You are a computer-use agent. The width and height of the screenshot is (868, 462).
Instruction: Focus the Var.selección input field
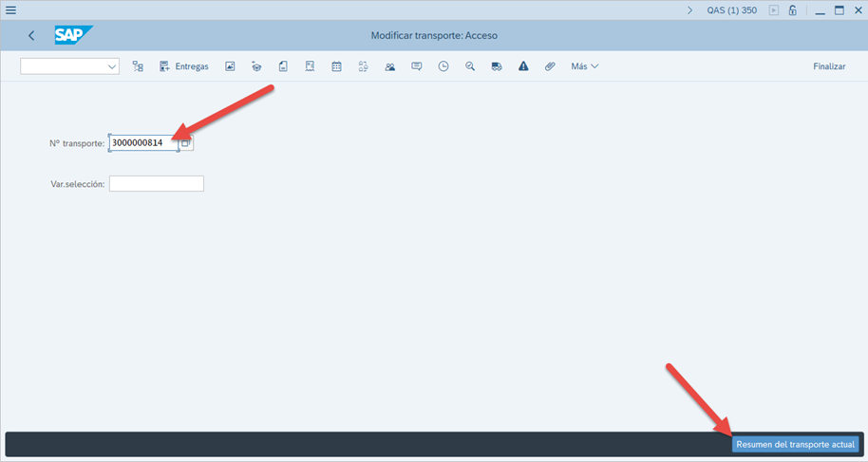click(156, 184)
